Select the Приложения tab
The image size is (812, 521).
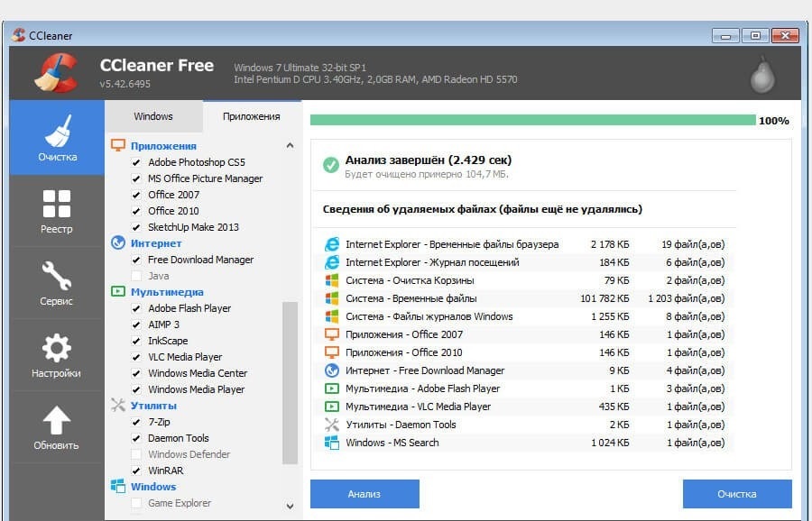pos(251,116)
